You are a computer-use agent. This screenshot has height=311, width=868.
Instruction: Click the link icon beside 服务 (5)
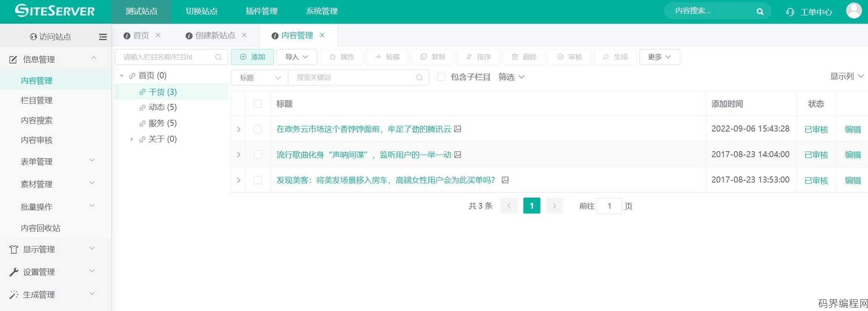click(x=142, y=124)
